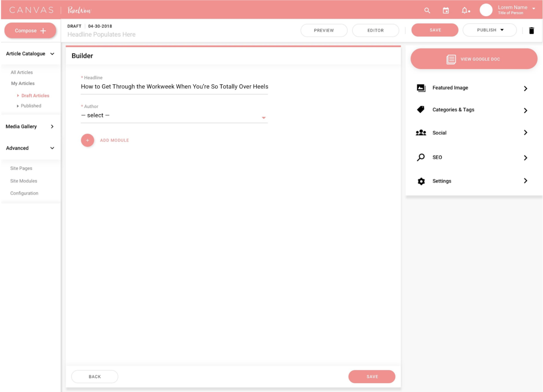Click the trash delete icon
The height and width of the screenshot is (392, 543).
(x=531, y=31)
